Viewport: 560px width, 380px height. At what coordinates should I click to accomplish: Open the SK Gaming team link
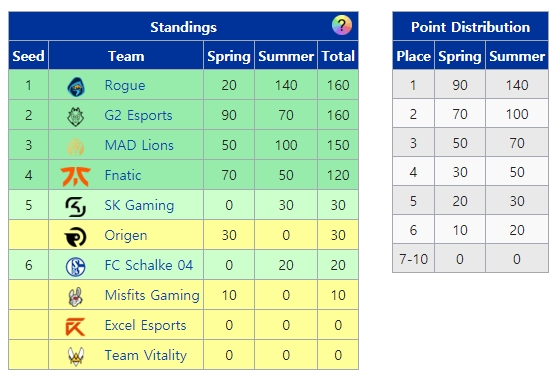(x=139, y=205)
